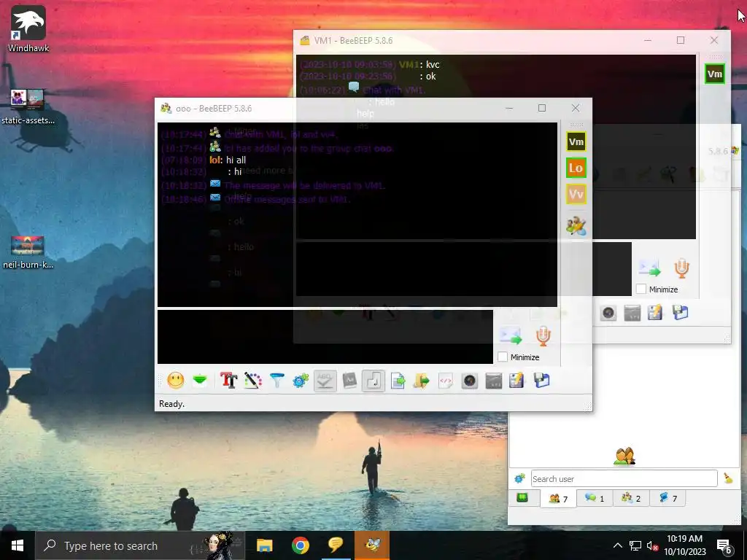
Task: Click the yellow chat bubble taskbar icon
Action: (x=336, y=545)
